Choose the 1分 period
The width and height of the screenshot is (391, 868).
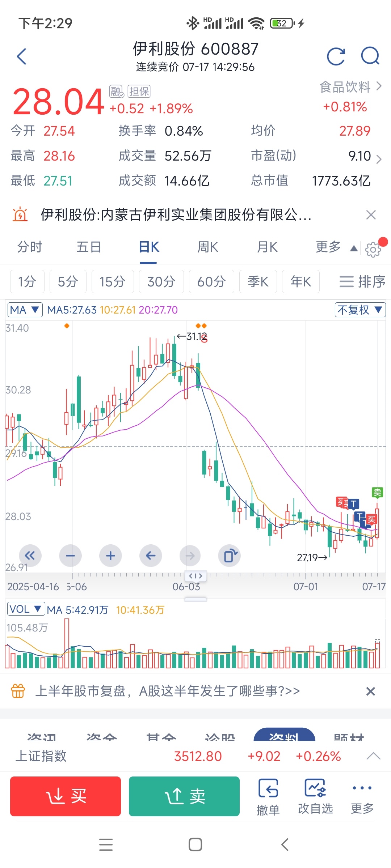click(27, 281)
